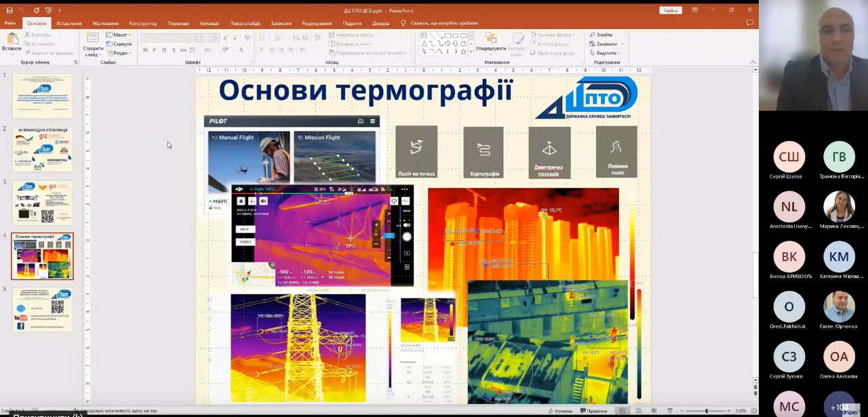Decrease font size with the small A icon

(237, 39)
